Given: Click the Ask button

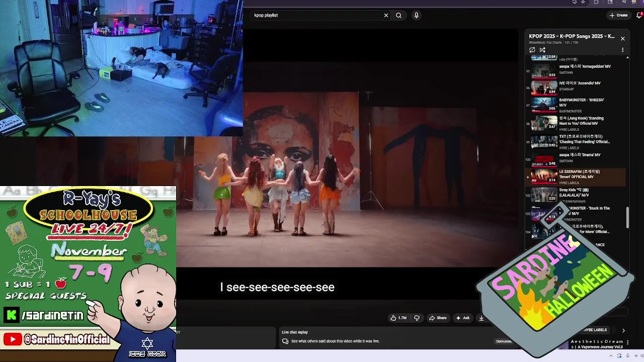Looking at the screenshot, I should (x=462, y=318).
